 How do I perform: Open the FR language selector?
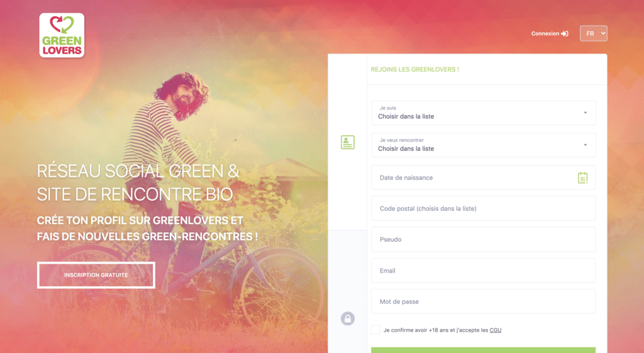point(594,33)
